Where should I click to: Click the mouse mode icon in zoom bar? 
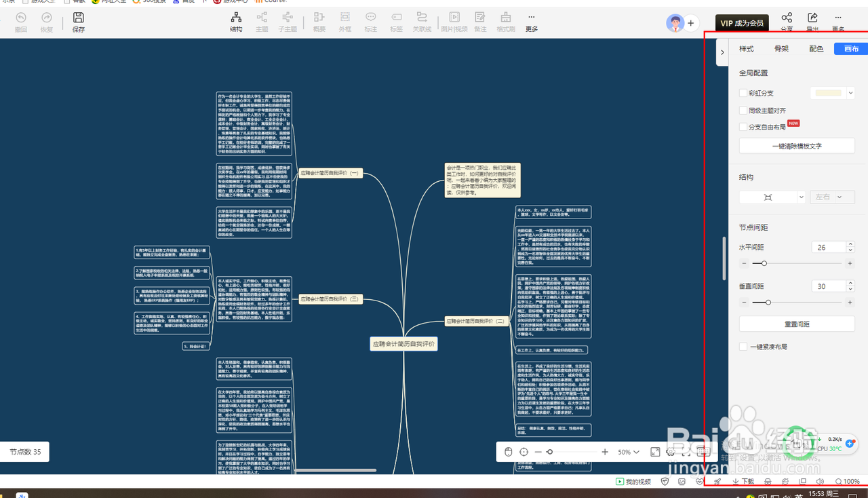(509, 452)
